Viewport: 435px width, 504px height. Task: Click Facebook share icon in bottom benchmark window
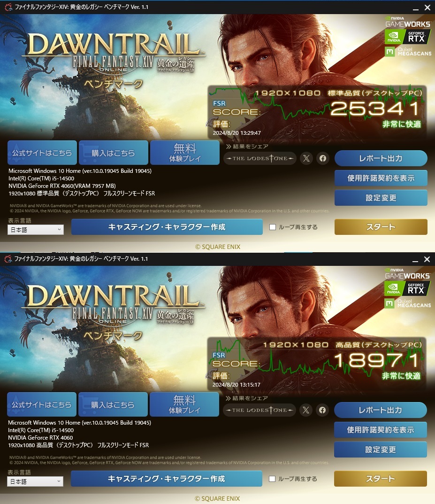click(x=322, y=410)
